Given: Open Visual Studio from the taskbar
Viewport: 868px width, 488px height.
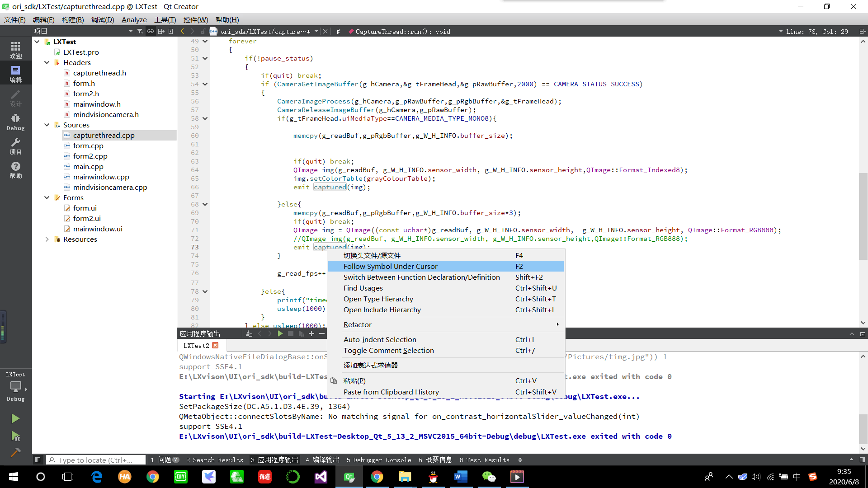Looking at the screenshot, I should (321, 477).
